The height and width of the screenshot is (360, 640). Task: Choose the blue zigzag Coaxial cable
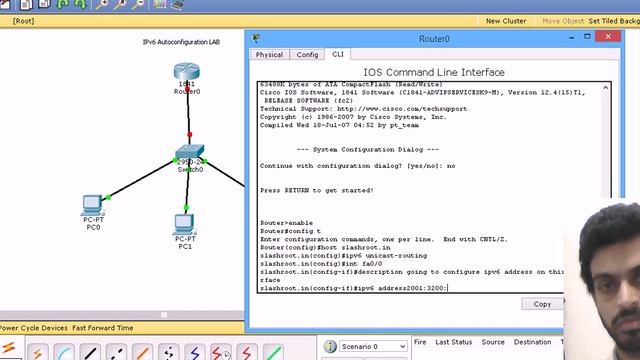(x=195, y=352)
